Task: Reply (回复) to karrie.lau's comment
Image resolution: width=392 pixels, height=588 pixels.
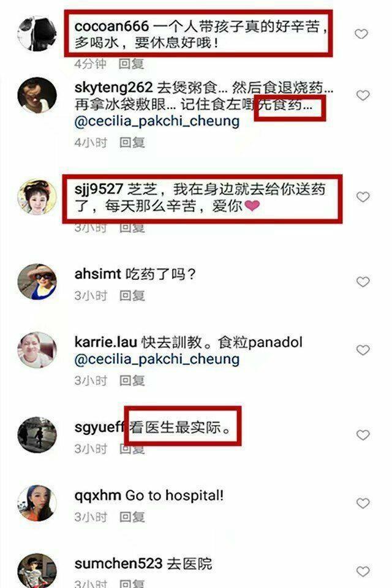Action: [x=132, y=380]
